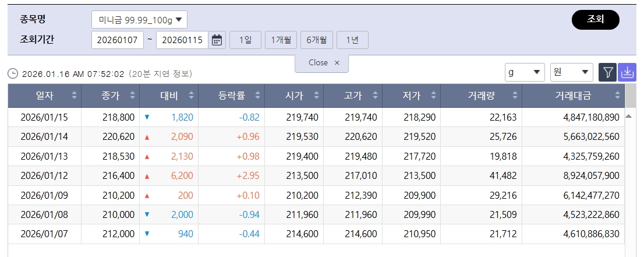Click closing price 220,620
The image size is (644, 257).
coord(119,137)
